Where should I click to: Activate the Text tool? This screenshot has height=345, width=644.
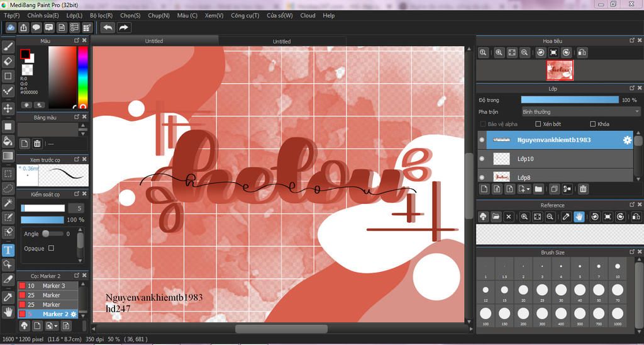pos(8,249)
